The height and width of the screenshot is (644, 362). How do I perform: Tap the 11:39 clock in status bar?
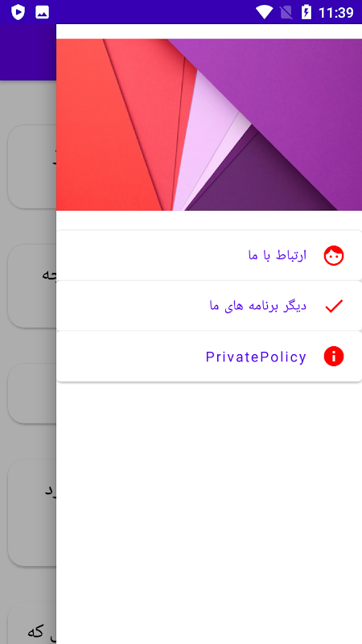(x=335, y=13)
